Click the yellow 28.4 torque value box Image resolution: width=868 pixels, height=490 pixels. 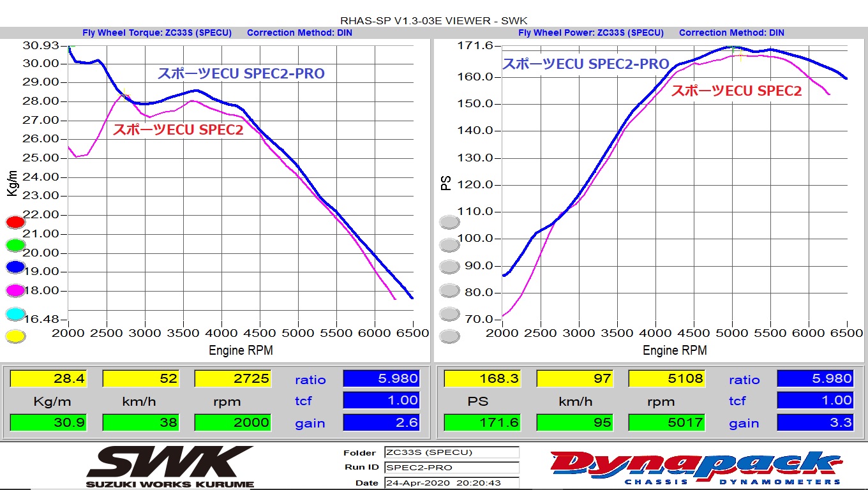point(49,378)
